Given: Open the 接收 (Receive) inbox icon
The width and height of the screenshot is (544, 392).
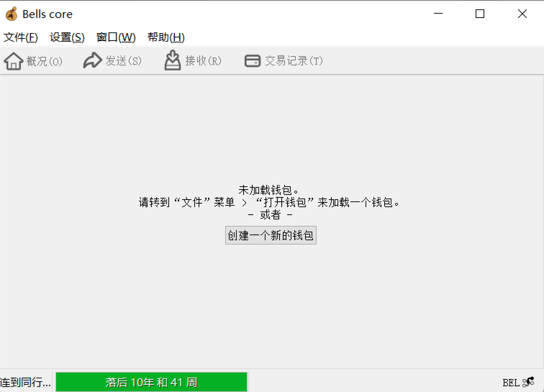Looking at the screenshot, I should click(x=172, y=60).
